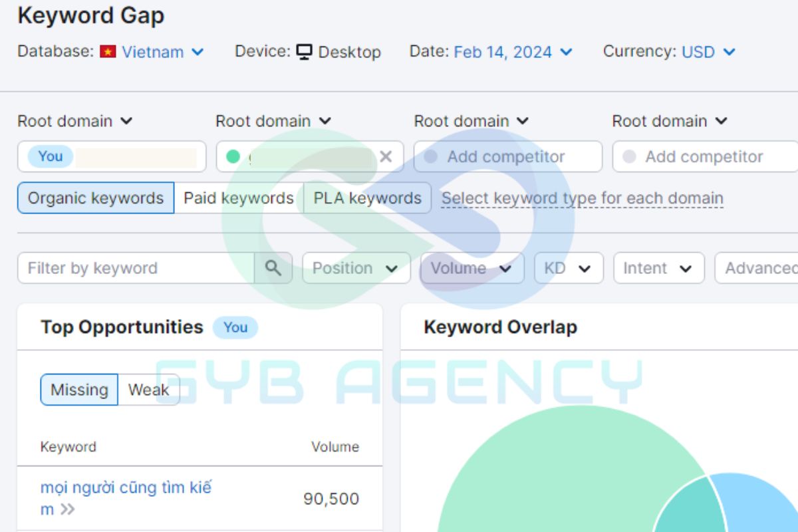The height and width of the screenshot is (532, 798).
Task: Select the PLA keywords tab
Action: (x=368, y=198)
